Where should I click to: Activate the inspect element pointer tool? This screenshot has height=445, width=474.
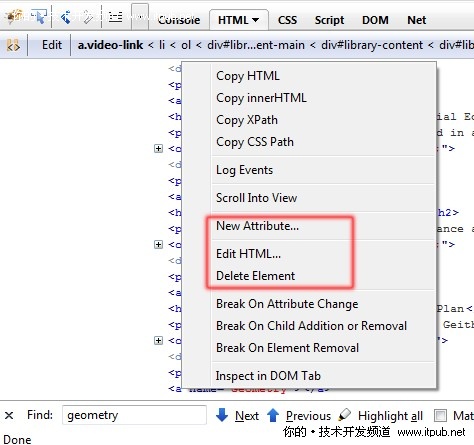pyautogui.click(x=39, y=16)
